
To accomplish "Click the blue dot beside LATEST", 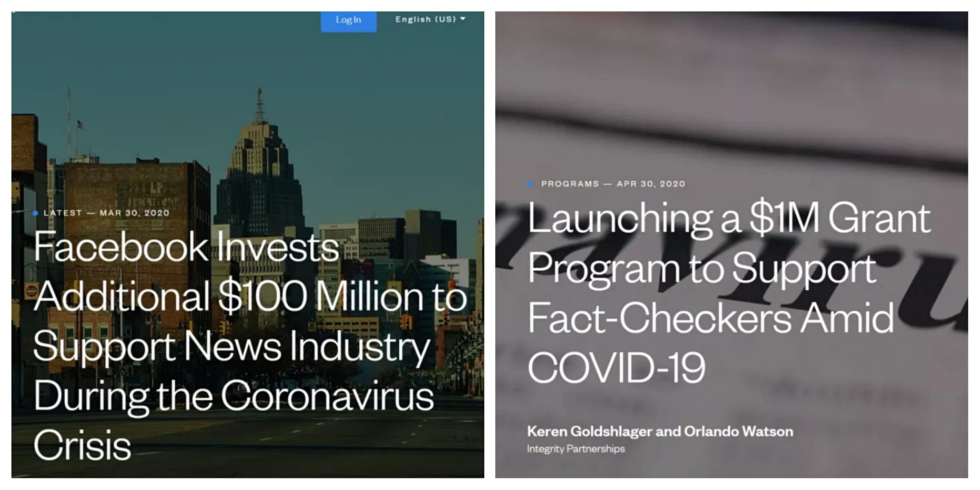I will coord(36,213).
